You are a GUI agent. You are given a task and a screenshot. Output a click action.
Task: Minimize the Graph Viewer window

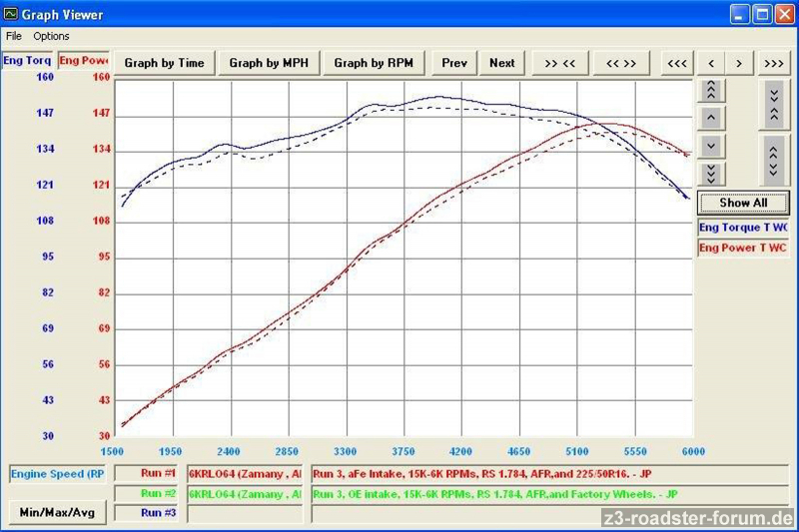coord(739,14)
